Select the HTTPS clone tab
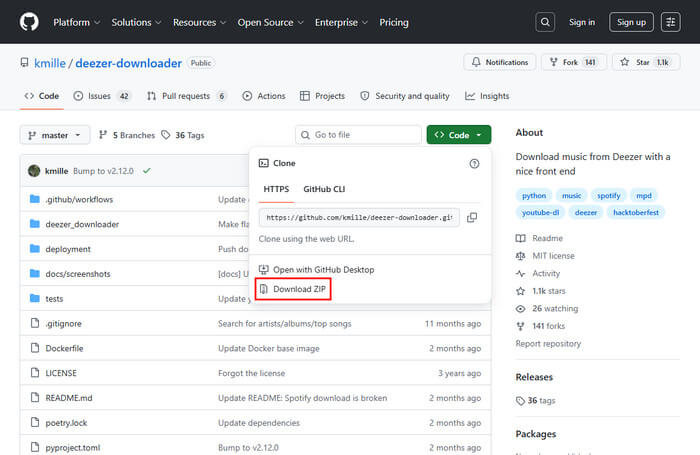The height and width of the screenshot is (455, 700). click(x=276, y=189)
